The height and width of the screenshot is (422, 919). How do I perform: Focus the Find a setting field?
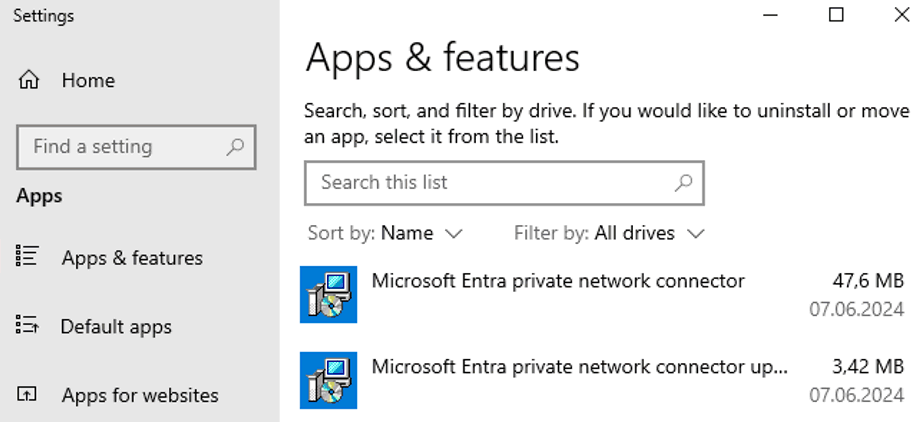[x=136, y=147]
